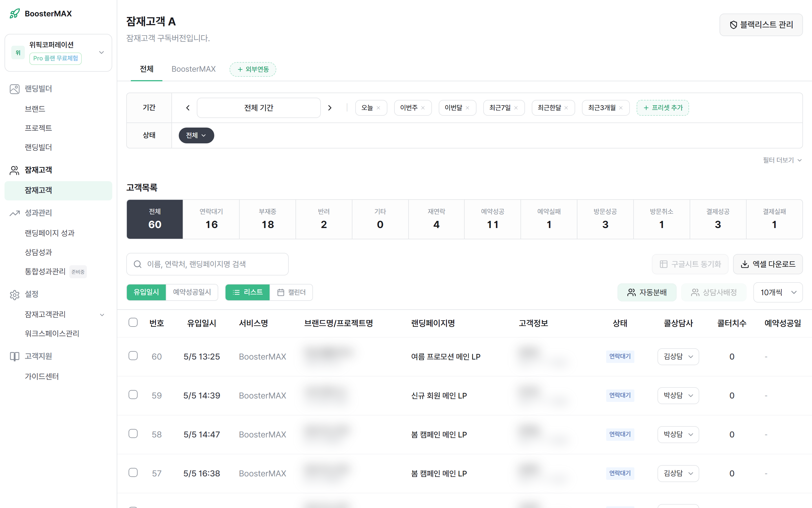The height and width of the screenshot is (508, 812).
Task: Click 엑셀 다운로드 button
Action: point(768,264)
